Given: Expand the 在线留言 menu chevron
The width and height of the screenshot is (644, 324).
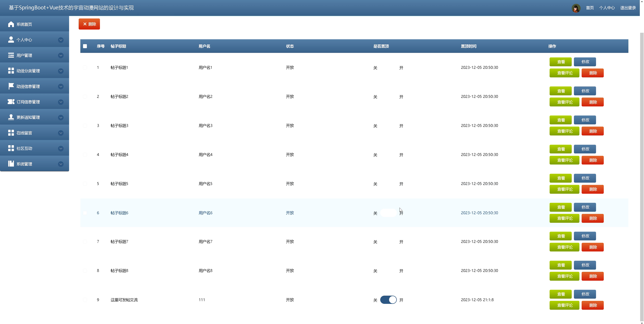Looking at the screenshot, I should (x=61, y=133).
